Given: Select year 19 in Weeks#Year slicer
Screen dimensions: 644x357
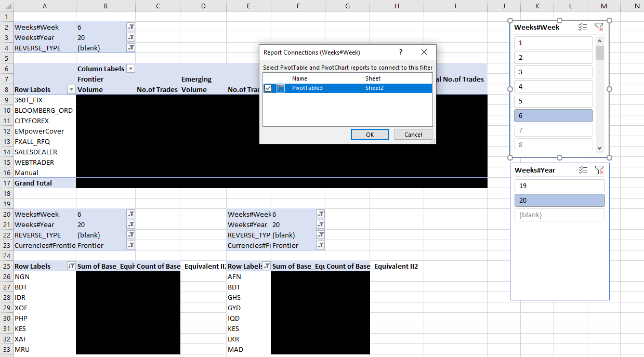Looking at the screenshot, I should 560,186.
